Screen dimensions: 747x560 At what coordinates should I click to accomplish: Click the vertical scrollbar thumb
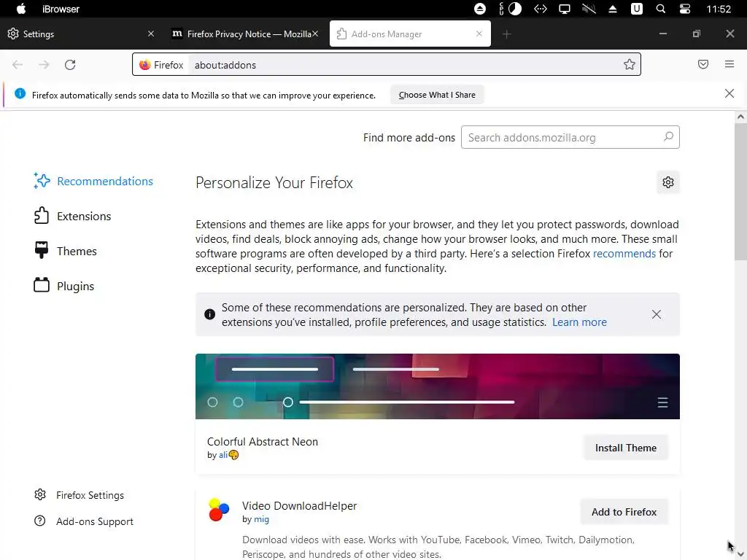pyautogui.click(x=740, y=190)
